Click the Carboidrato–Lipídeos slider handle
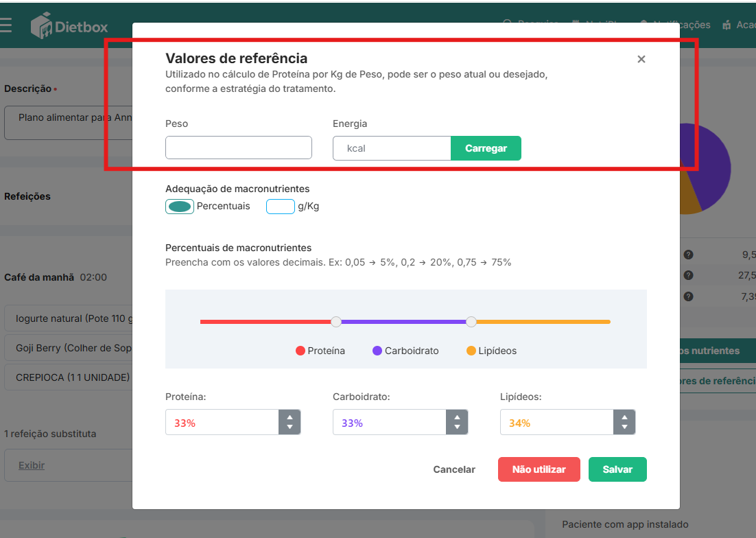The image size is (756, 538). coord(471,321)
